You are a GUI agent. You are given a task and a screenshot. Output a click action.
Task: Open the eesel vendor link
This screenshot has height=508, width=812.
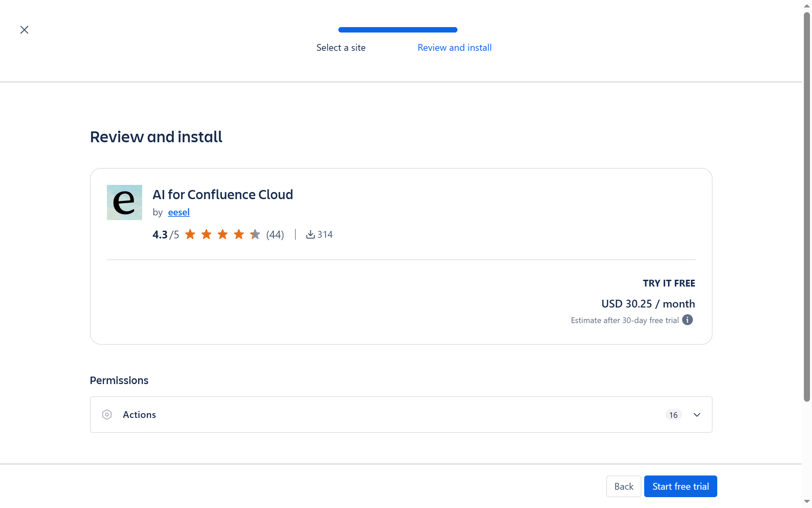(x=179, y=212)
